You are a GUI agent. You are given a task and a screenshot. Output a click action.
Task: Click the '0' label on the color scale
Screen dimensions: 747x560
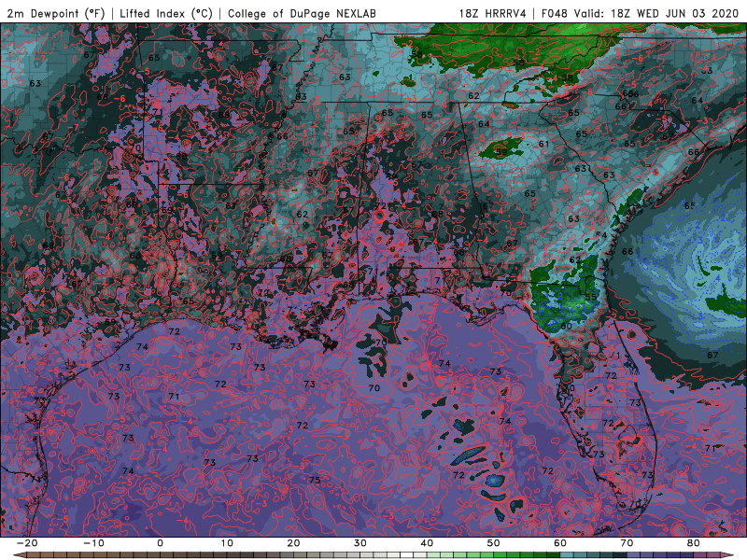tap(160, 543)
